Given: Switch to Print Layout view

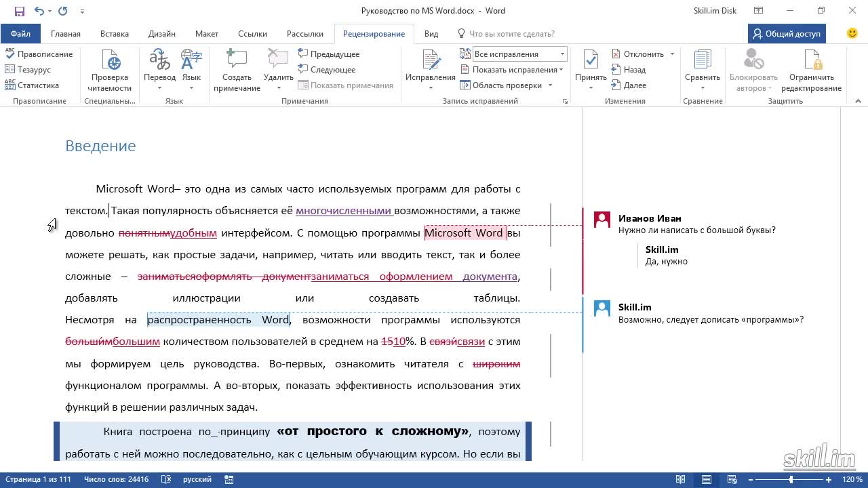Looking at the screenshot, I should click(707, 479).
